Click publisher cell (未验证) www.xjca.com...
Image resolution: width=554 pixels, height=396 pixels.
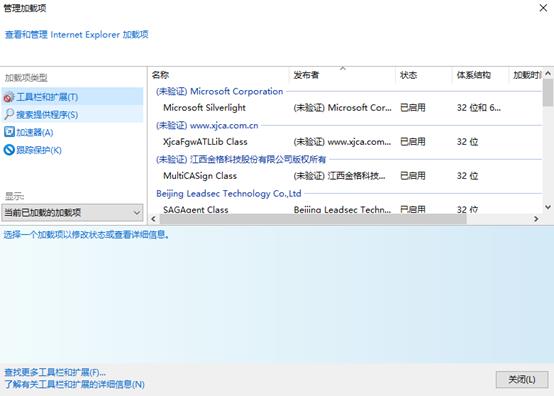pyautogui.click(x=342, y=142)
